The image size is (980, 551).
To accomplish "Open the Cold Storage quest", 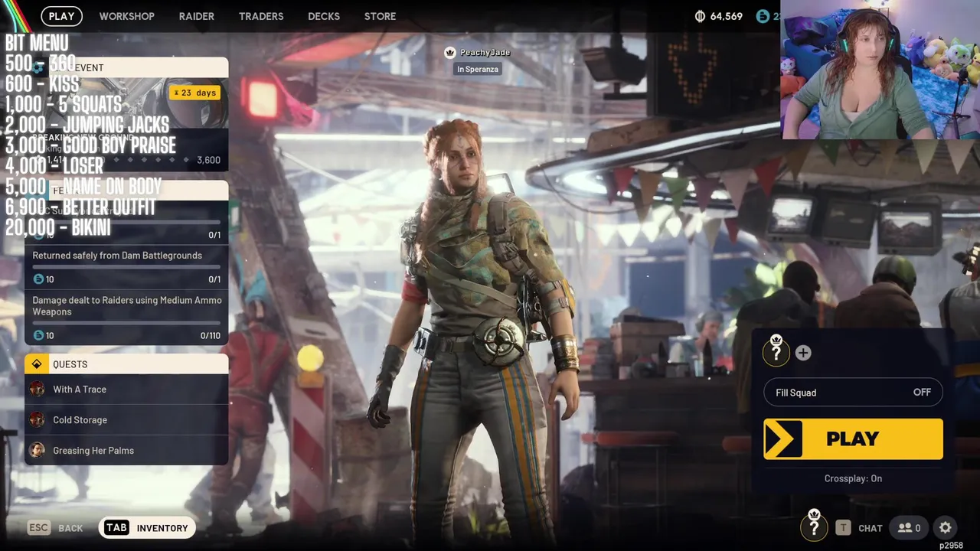I will (x=126, y=420).
